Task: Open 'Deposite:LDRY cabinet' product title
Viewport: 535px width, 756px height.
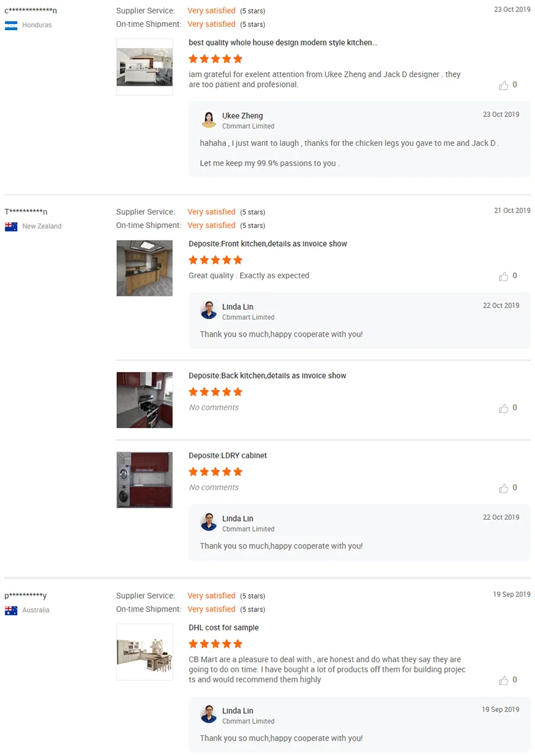Action: click(227, 456)
